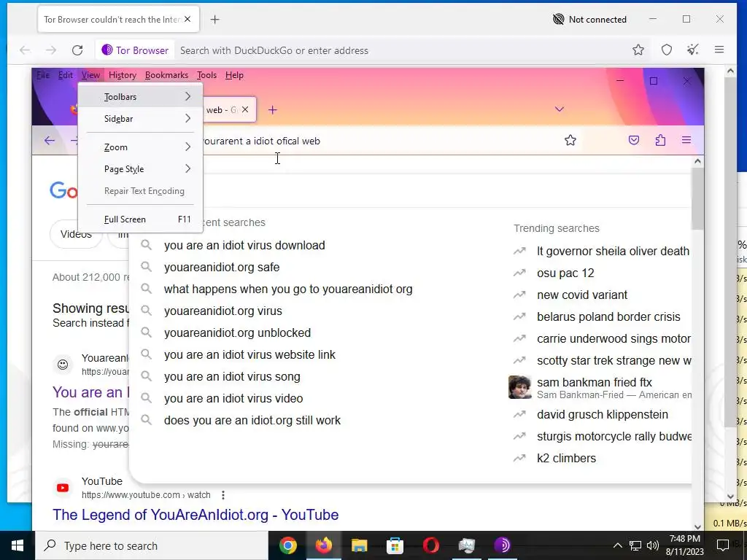Choose Full Screen in View menu
747x560 pixels.
pyautogui.click(x=141, y=219)
